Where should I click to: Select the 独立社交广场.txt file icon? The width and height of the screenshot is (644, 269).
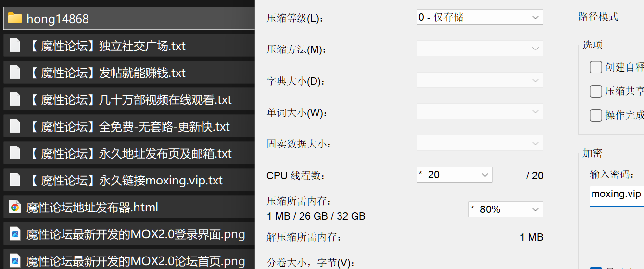point(15,46)
